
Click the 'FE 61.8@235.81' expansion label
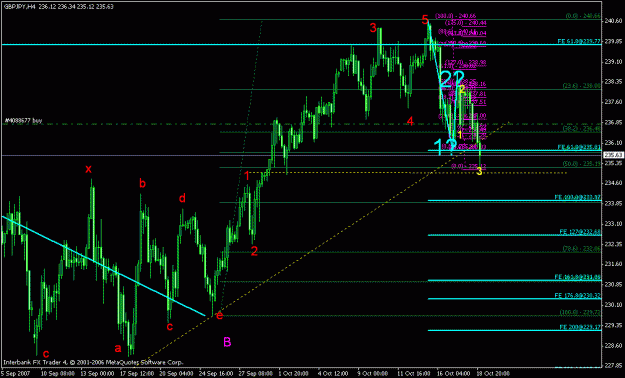[x=579, y=147]
